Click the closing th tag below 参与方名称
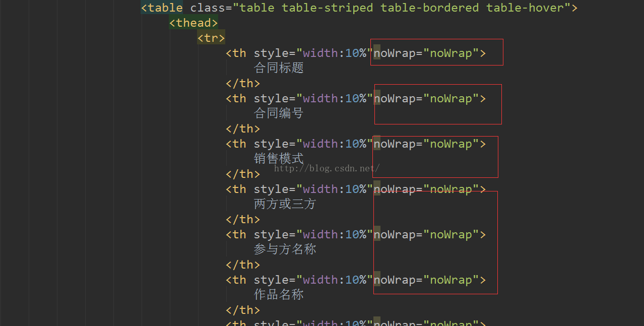The image size is (644, 326). point(243,265)
